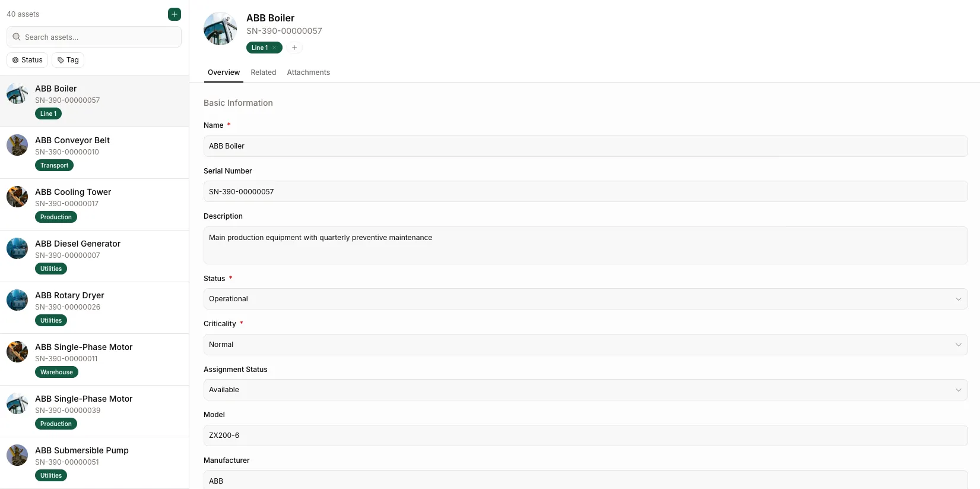This screenshot has height=489, width=980.
Task: Click ABB Conveyor Belt avatar
Action: click(17, 145)
